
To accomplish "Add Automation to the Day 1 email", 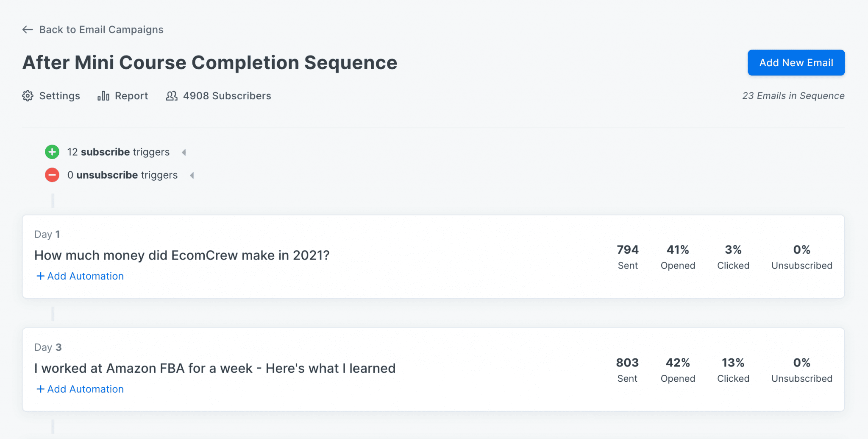I will 80,276.
